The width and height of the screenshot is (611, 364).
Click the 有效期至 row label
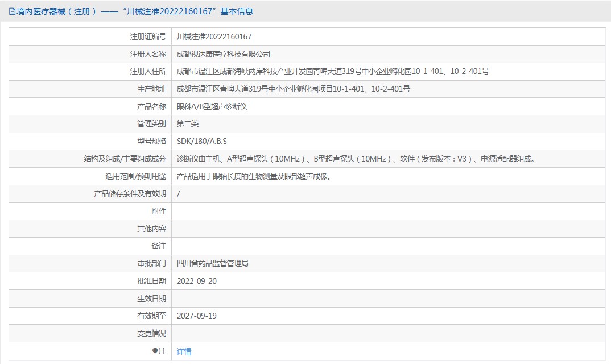(x=151, y=316)
